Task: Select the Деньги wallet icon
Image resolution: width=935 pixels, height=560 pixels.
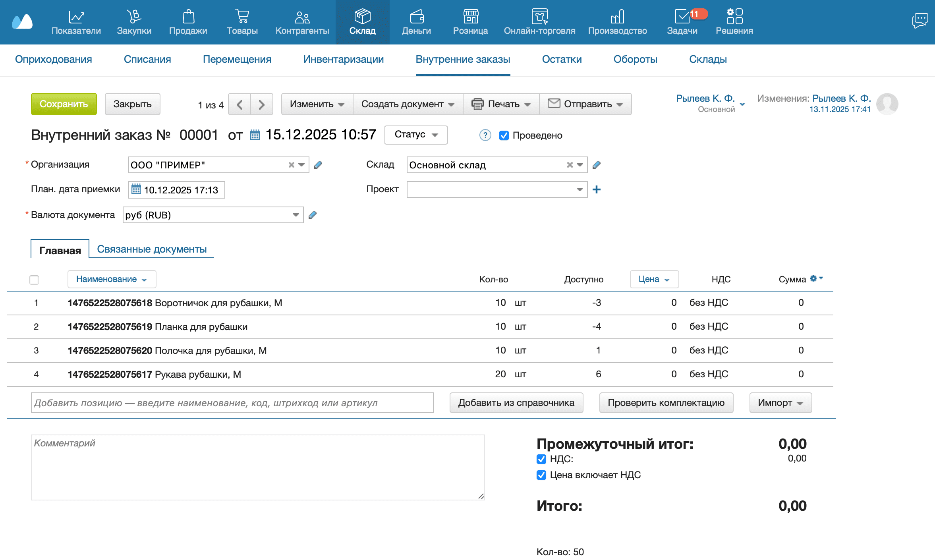Action: [x=416, y=17]
